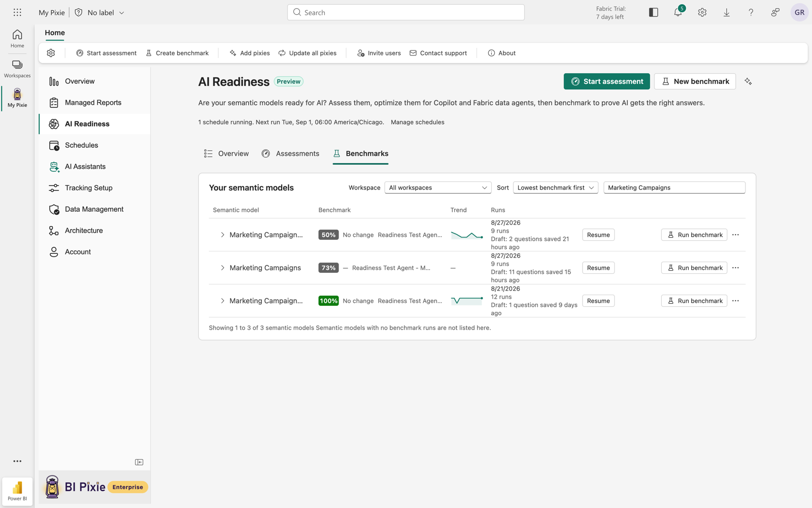
Task: Open Account in the sidebar
Action: 94,252
